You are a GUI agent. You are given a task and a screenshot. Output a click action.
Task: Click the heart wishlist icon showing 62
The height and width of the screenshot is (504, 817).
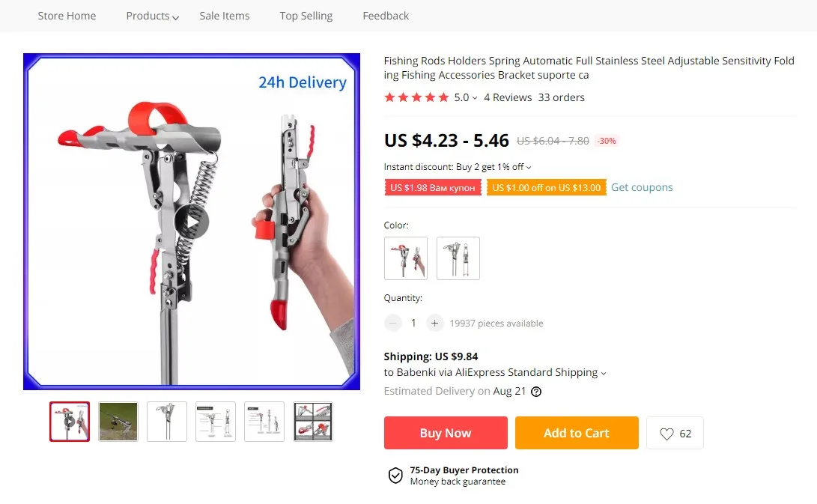coord(675,433)
